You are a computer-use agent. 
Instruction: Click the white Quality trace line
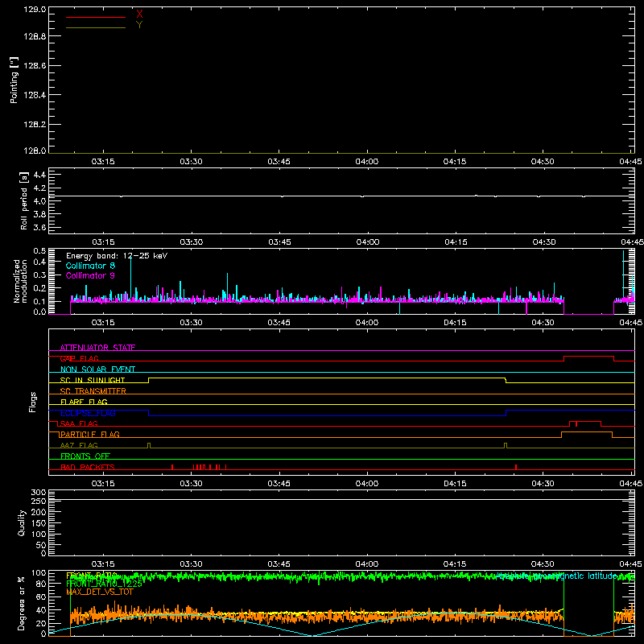341,500
